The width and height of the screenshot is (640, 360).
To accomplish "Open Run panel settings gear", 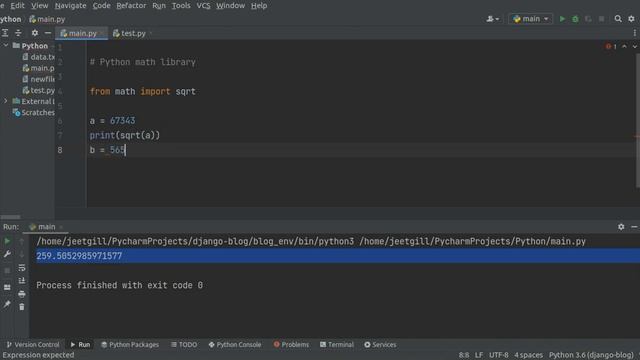I will pyautogui.click(x=621, y=227).
